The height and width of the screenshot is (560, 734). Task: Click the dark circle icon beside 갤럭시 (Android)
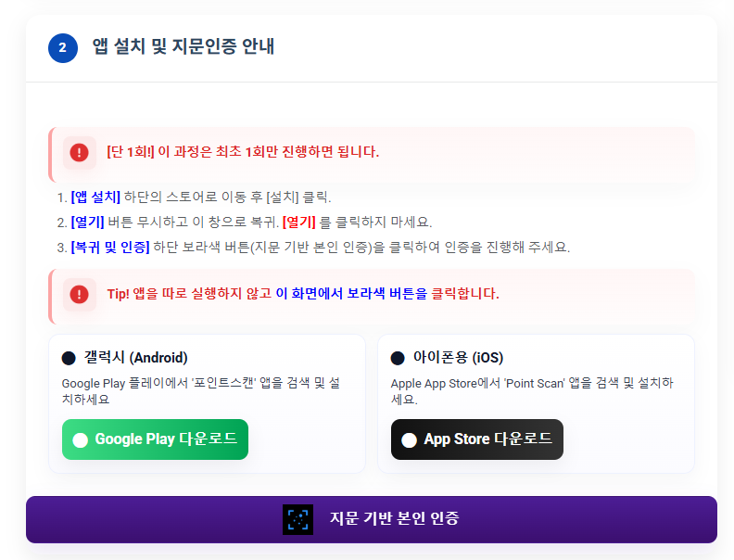click(x=69, y=358)
